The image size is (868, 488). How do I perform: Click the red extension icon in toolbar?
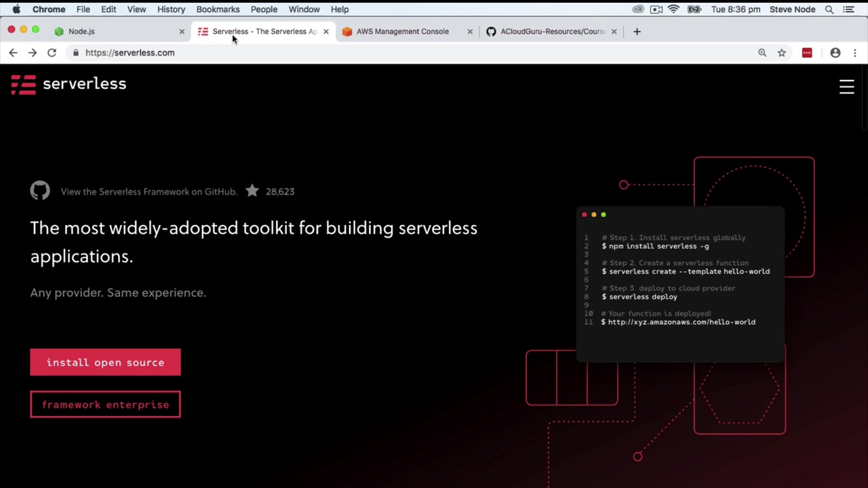pos(807,53)
